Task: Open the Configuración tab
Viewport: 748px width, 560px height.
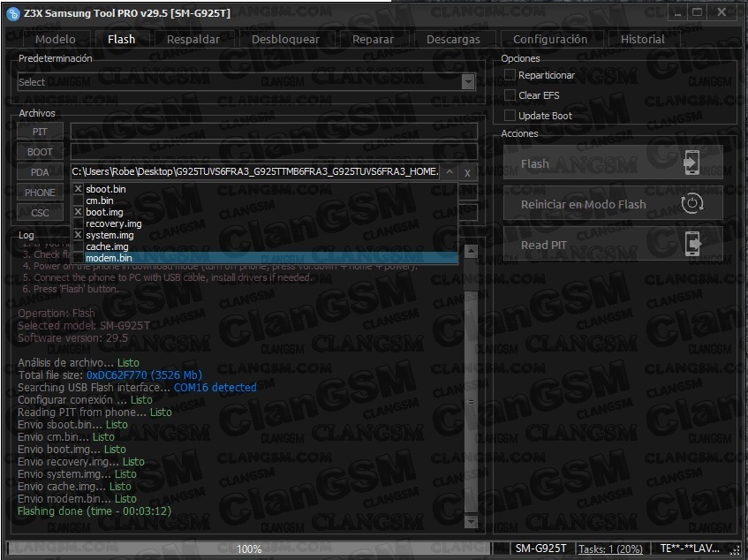Action: 550,39
